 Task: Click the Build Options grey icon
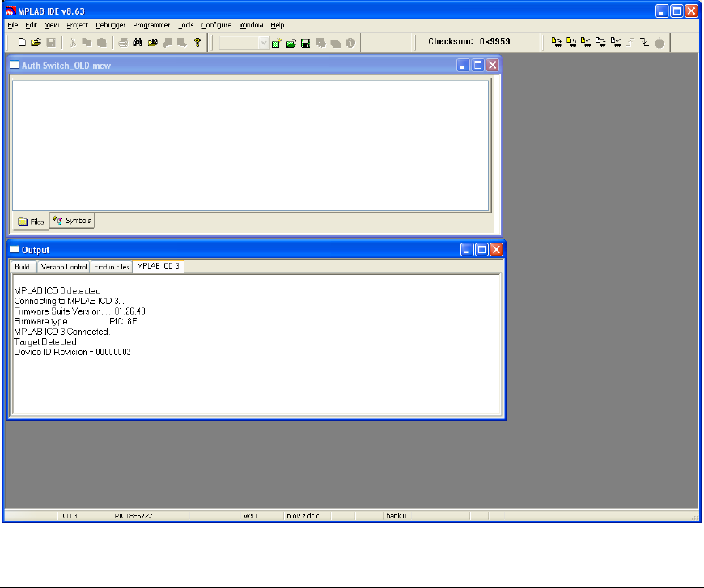[x=320, y=43]
